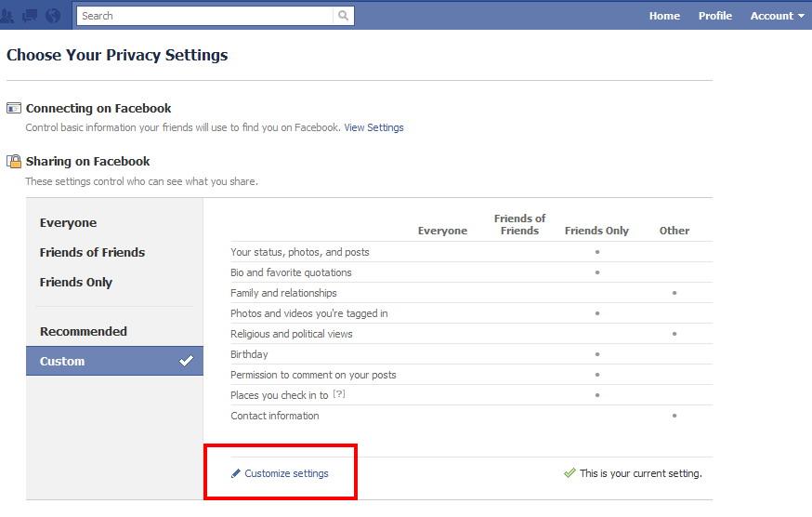Open the notifications globe icon
The width and height of the screenshot is (812, 517).
point(53,16)
